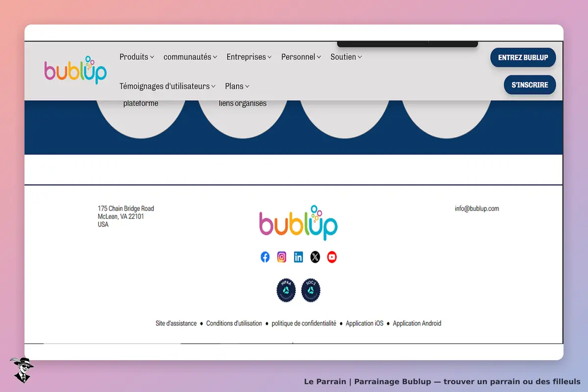Image resolution: width=588 pixels, height=392 pixels.
Task: Open the Facebook social icon
Action: (265, 257)
